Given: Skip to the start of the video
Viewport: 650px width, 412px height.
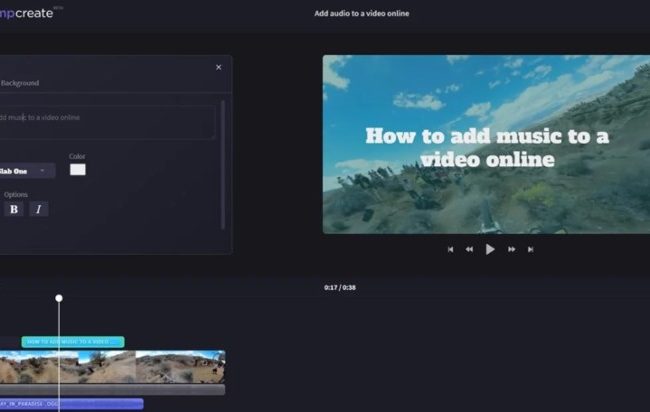Looking at the screenshot, I should click(x=451, y=250).
